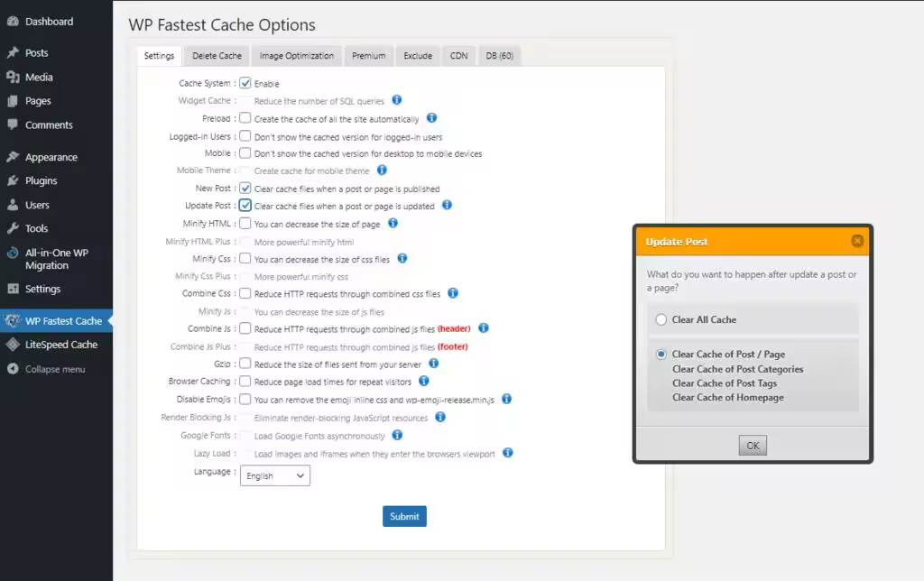Open info icon for Render Blocking Js

[440, 417]
